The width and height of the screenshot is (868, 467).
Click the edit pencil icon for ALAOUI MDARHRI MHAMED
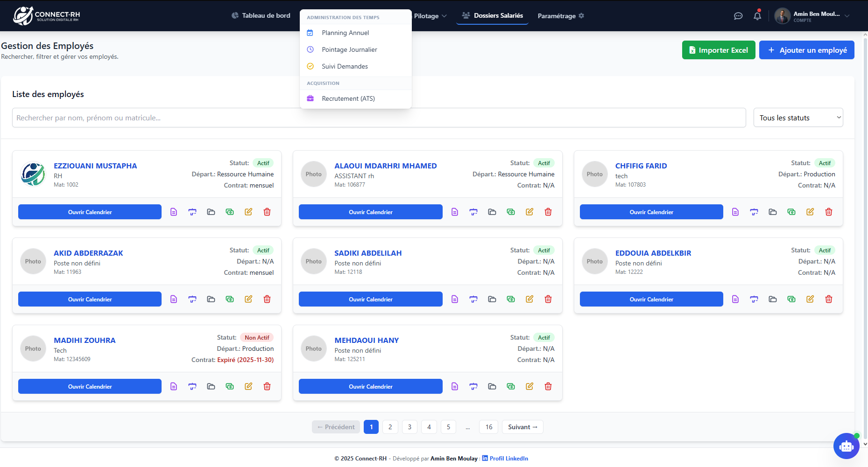coord(529,212)
